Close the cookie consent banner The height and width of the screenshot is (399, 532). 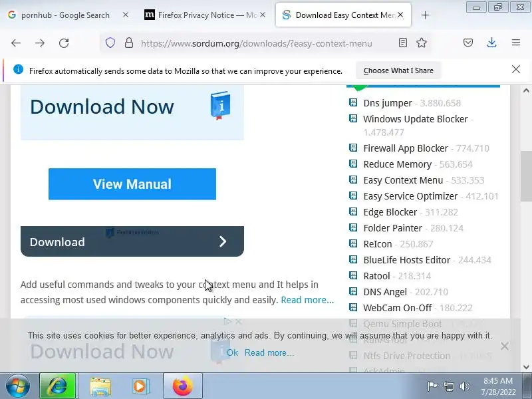coord(505,346)
